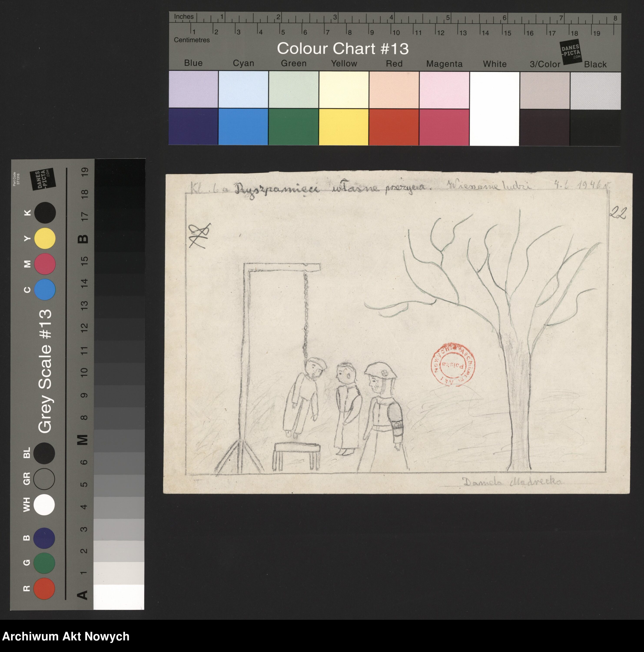Viewport: 644px width, 652px height.
Task: Click the dark blue swatch under Blue
Action: pos(193,126)
